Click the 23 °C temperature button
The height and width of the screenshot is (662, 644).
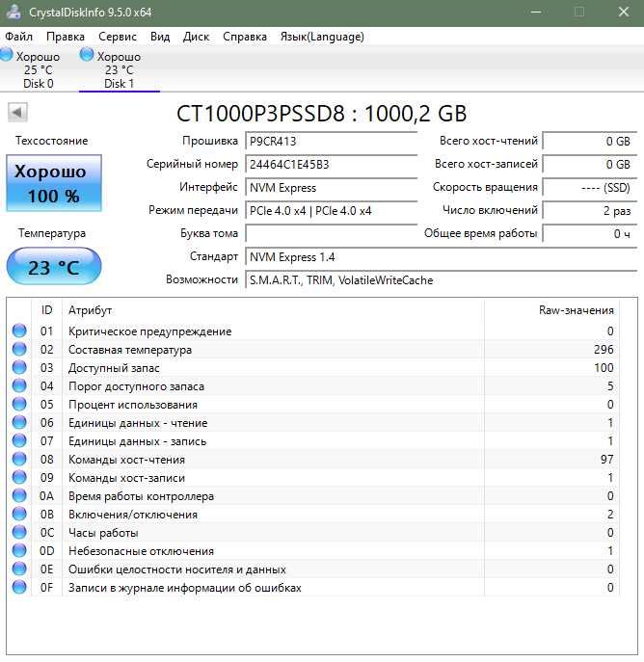pos(54,266)
